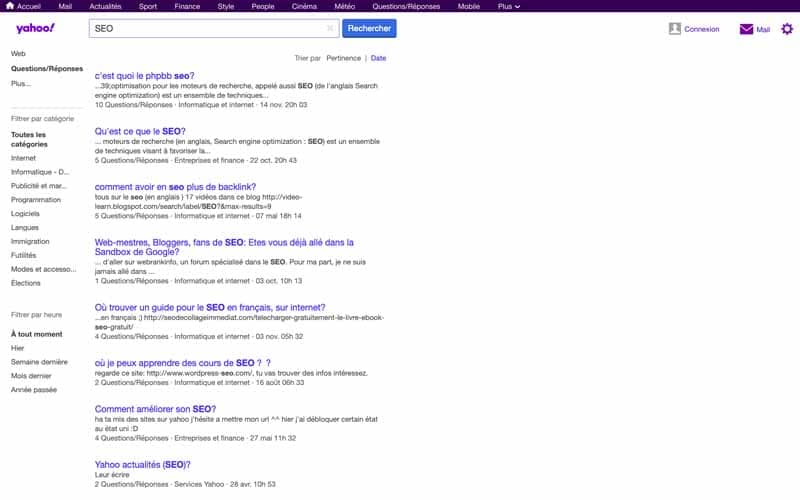The height and width of the screenshot is (500, 800).
Task: Click the Mail text link near the gear
Action: 763,30
